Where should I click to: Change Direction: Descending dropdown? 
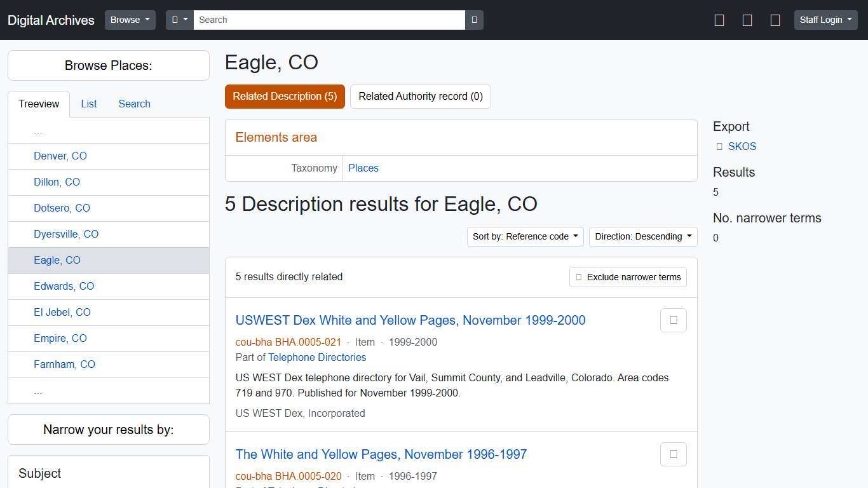(642, 236)
